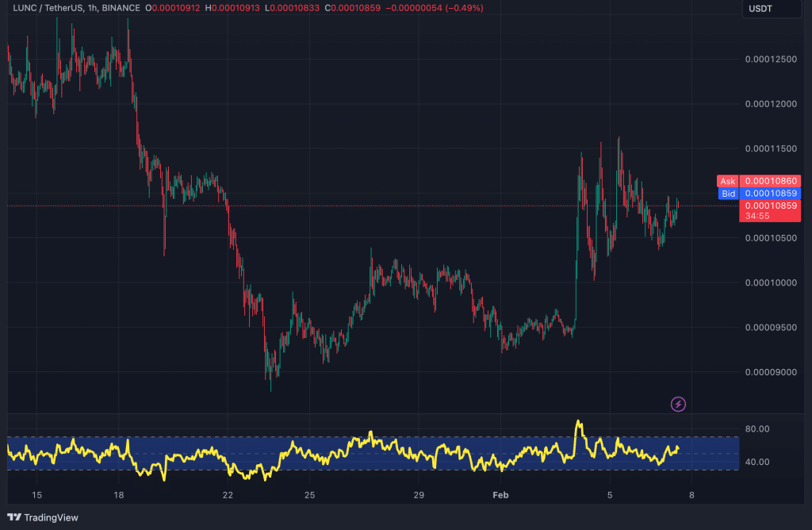
Task: Open the USDT currency selector
Action: tap(772, 9)
